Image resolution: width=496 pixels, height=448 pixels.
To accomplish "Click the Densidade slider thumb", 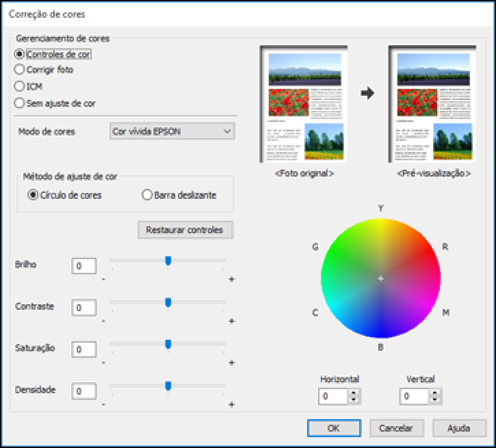I will coord(168,386).
